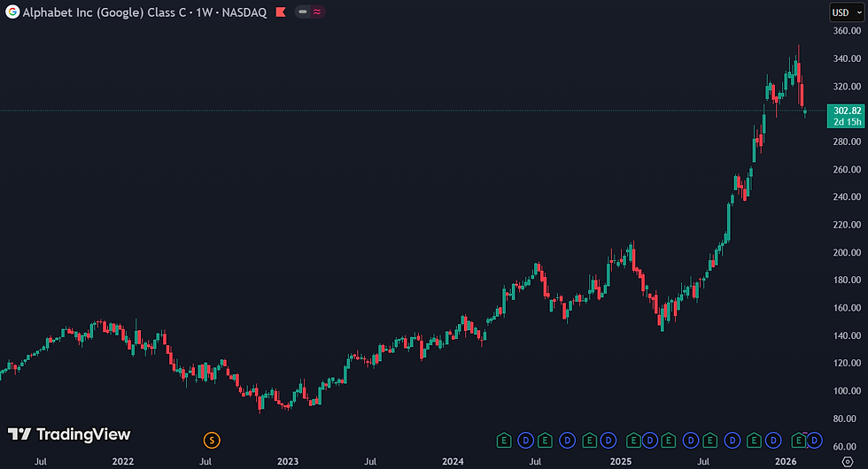Click the rightmost green E earnings marker
868x469 pixels.
(x=798, y=441)
